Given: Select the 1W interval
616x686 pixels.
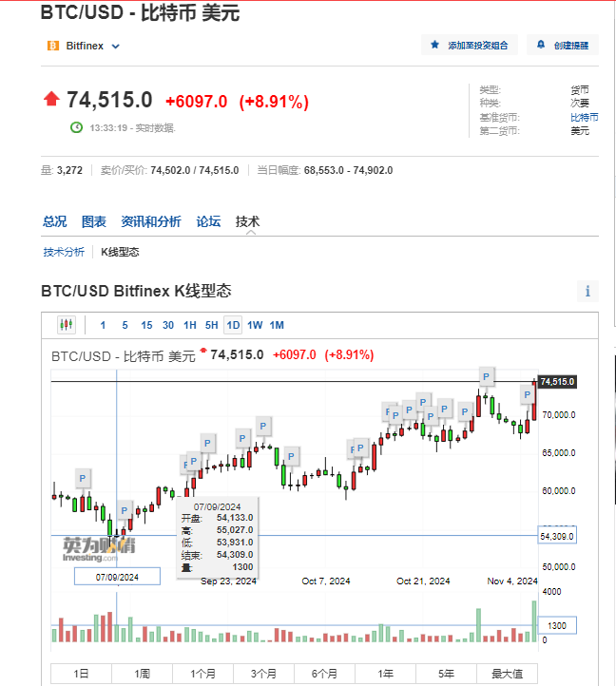Looking at the screenshot, I should (x=255, y=325).
